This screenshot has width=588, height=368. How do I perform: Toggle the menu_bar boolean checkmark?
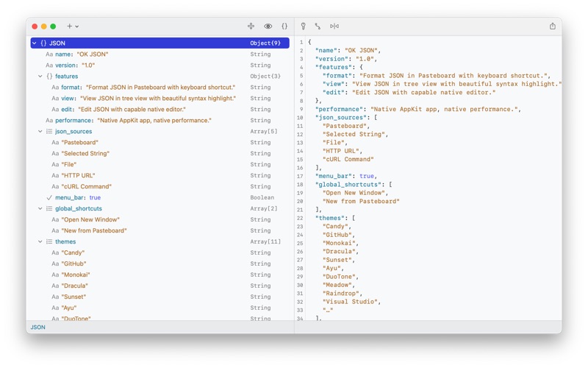[49, 198]
